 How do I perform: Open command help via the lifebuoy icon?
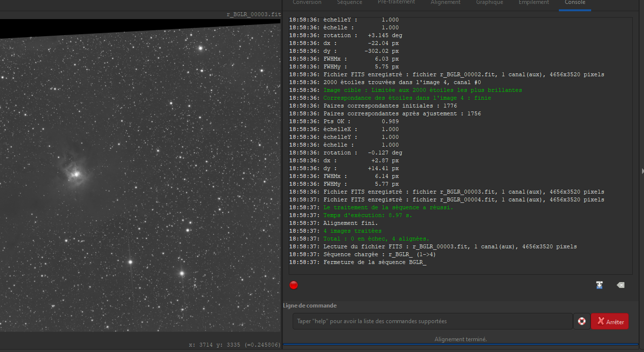(582, 321)
